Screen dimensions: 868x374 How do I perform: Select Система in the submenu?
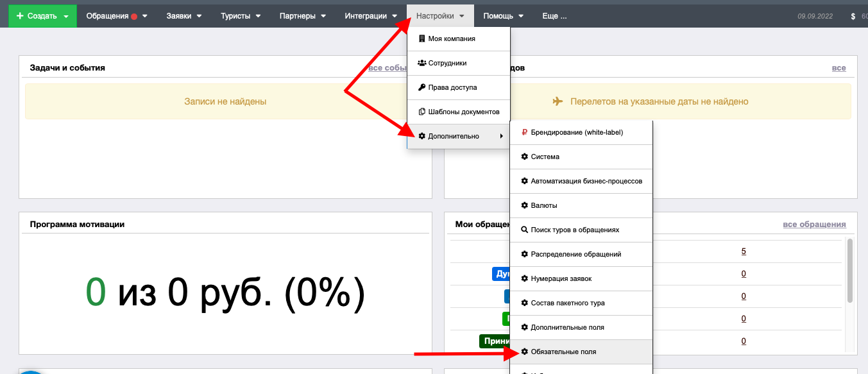tap(581, 157)
